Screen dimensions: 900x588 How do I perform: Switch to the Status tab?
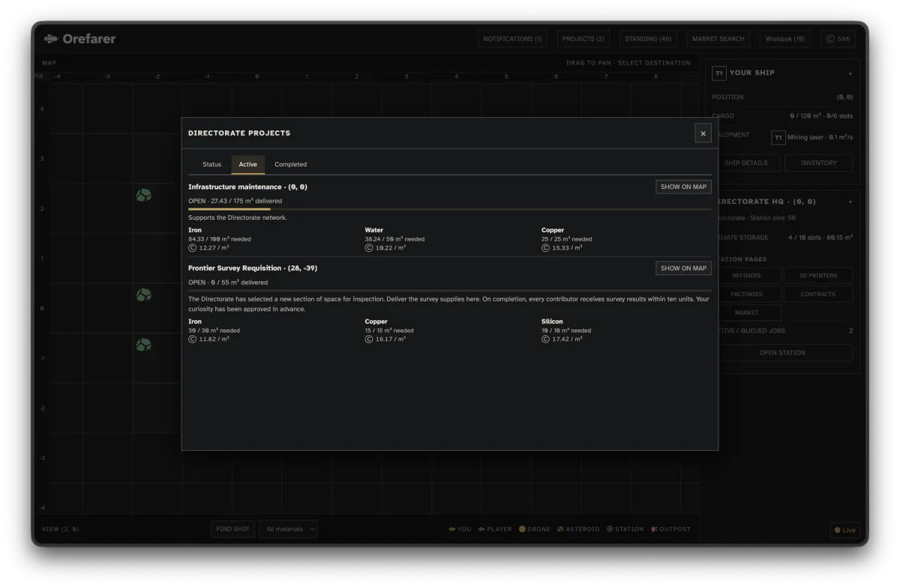[x=211, y=164]
